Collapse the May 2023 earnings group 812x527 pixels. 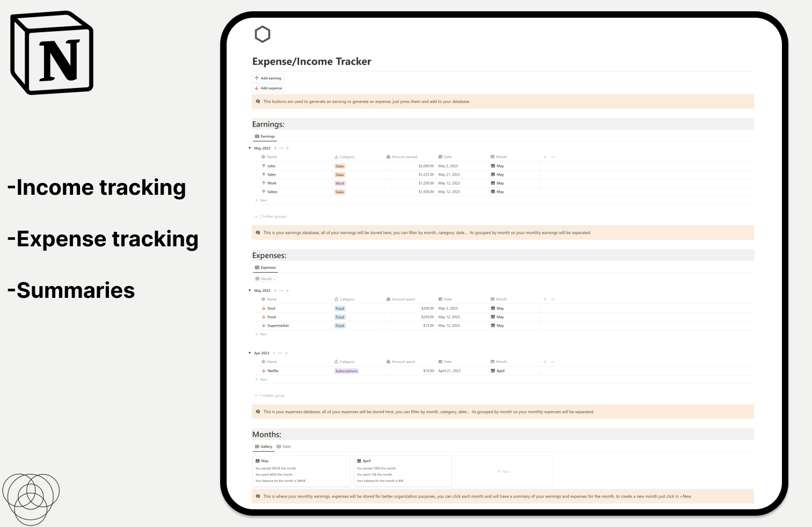[250, 148]
